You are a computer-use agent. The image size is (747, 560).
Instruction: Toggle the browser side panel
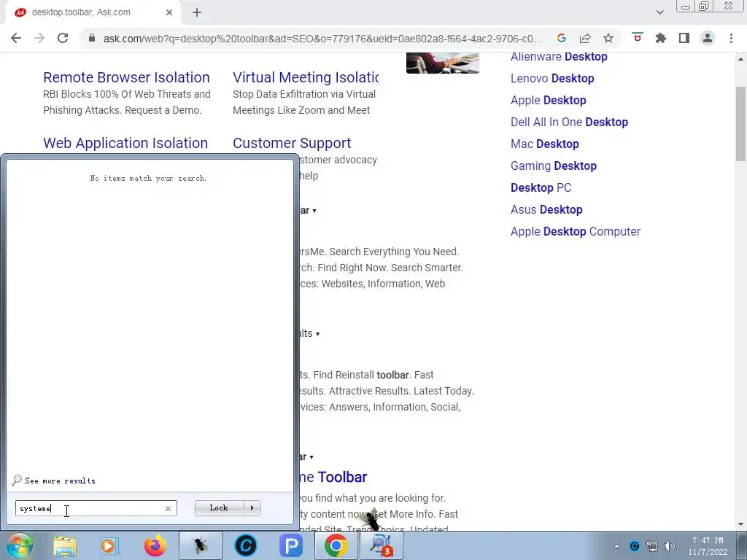(684, 38)
